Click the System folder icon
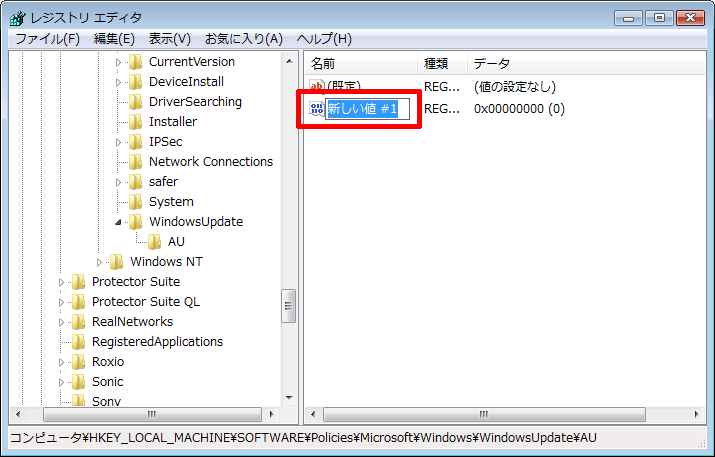Viewport: 715px width, 457px height. tap(135, 202)
